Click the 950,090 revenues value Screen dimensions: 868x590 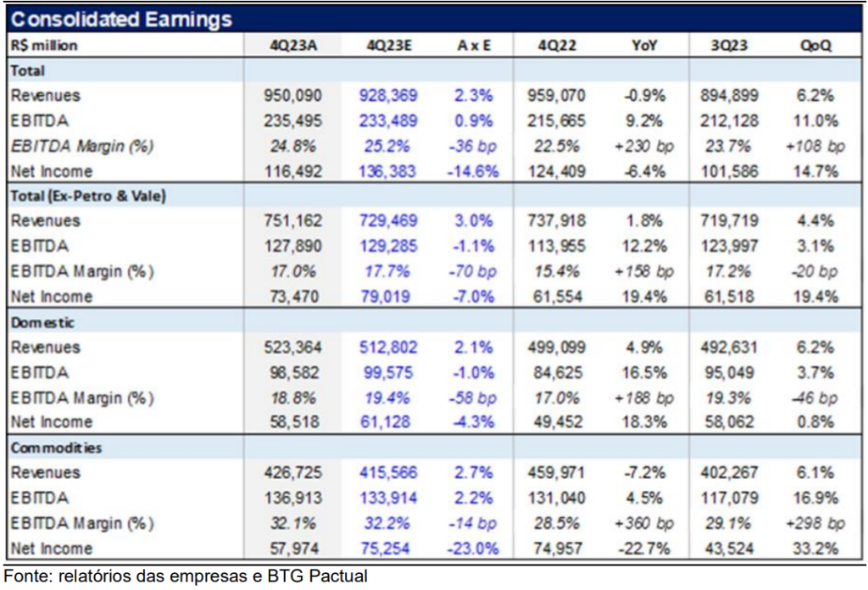click(292, 96)
